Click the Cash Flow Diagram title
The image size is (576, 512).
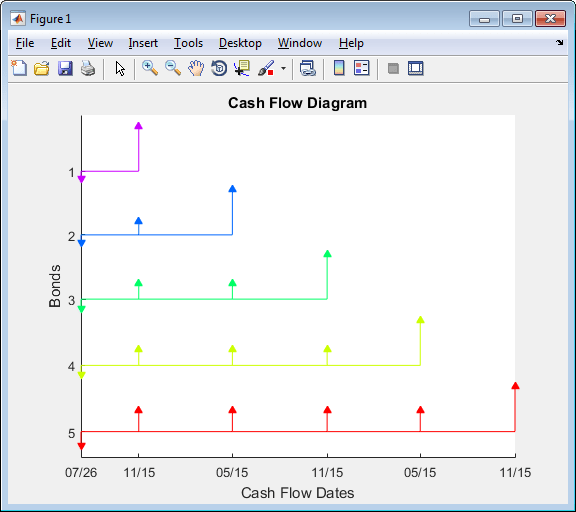coord(298,103)
